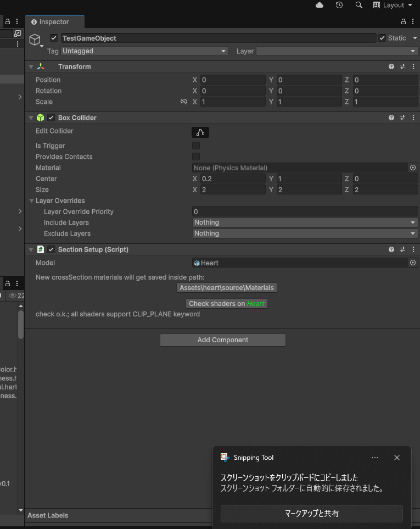Open the Layout menu
The height and width of the screenshot is (529, 420).
pos(393,5)
